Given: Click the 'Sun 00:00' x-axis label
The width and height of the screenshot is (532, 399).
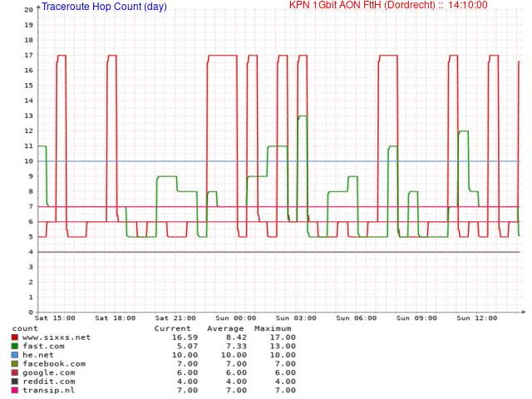Looking at the screenshot, I should [236, 318].
